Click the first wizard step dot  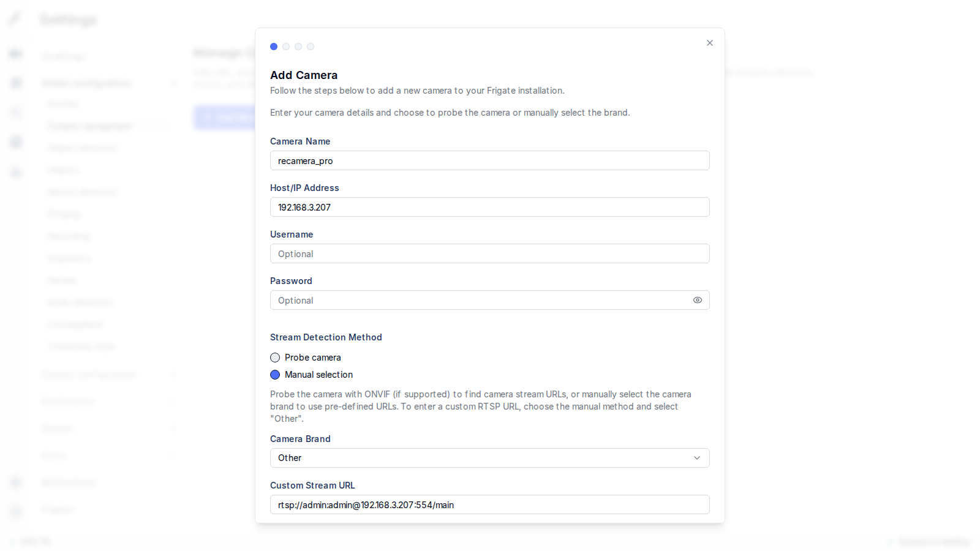pyautogui.click(x=274, y=47)
